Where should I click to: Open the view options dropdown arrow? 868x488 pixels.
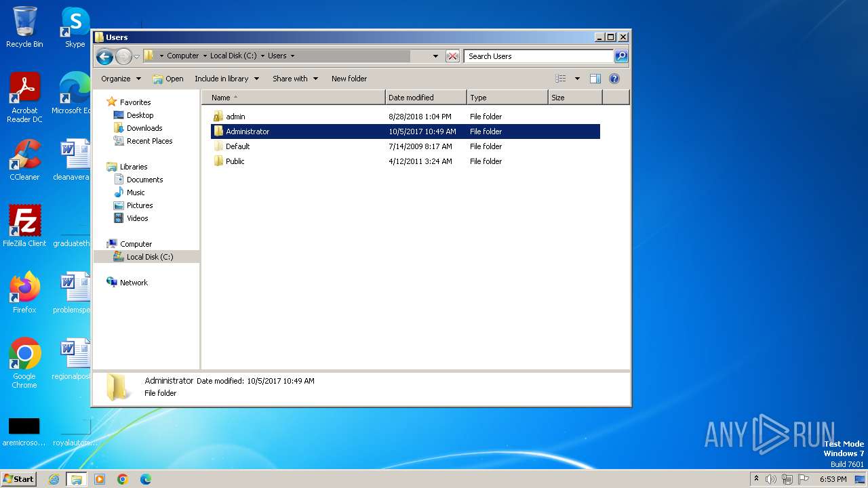(x=577, y=79)
